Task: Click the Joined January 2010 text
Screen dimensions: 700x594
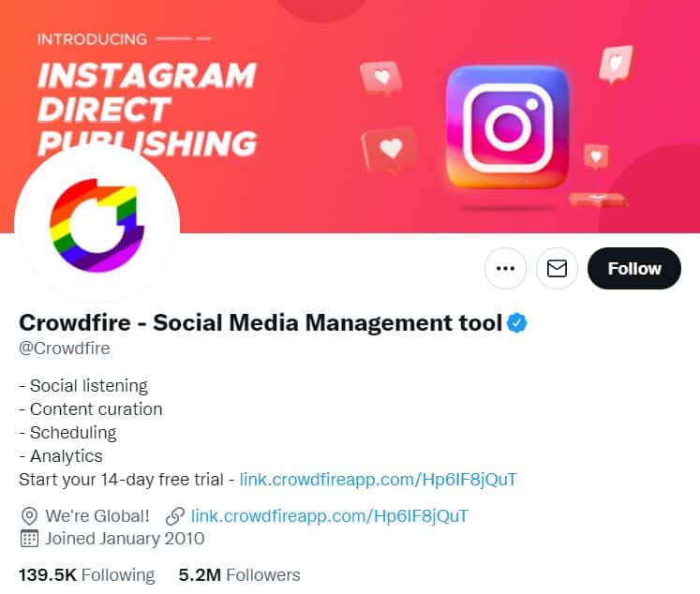Action: [x=125, y=539]
